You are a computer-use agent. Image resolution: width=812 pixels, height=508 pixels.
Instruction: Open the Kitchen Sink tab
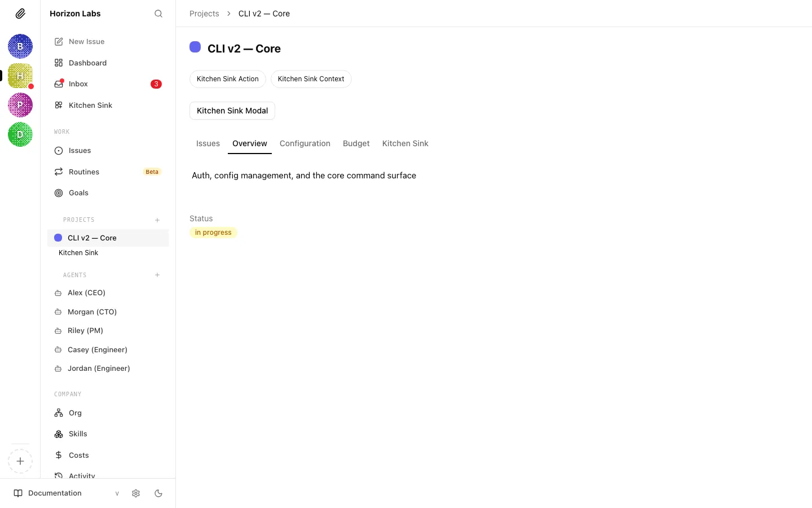pyautogui.click(x=405, y=143)
